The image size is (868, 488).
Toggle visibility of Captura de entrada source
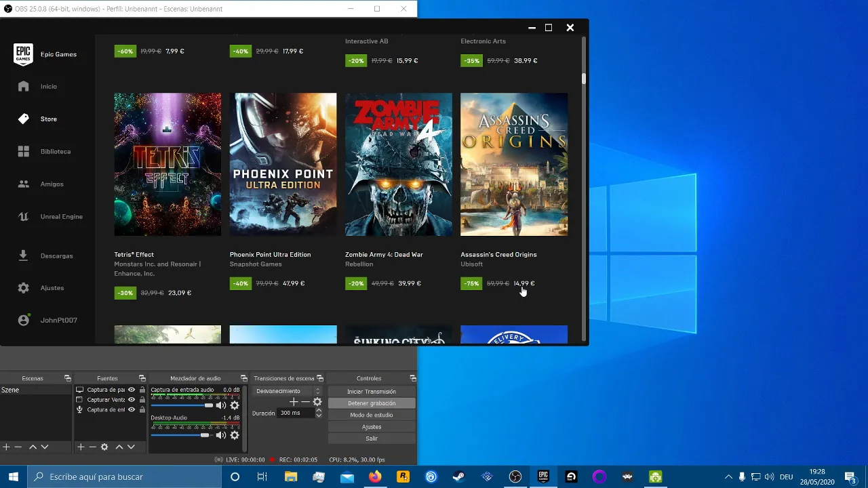click(x=132, y=409)
